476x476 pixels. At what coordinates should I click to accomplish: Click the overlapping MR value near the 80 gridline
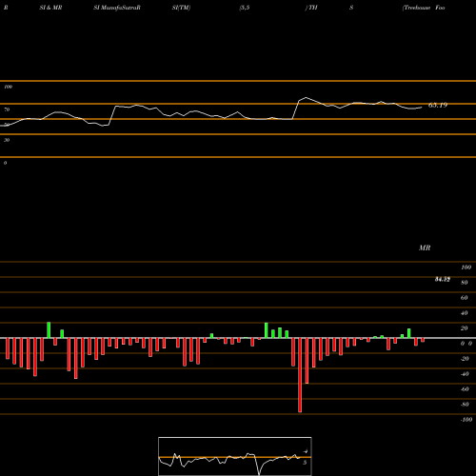[443, 279]
